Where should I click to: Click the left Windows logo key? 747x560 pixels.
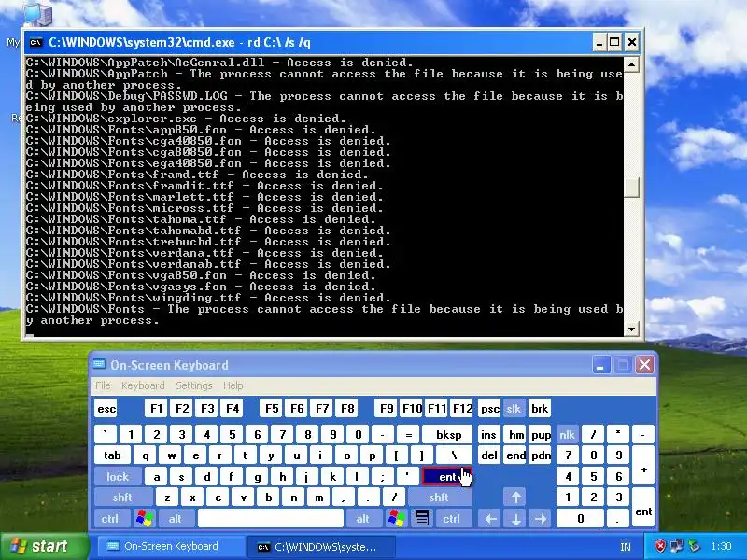pyautogui.click(x=145, y=518)
